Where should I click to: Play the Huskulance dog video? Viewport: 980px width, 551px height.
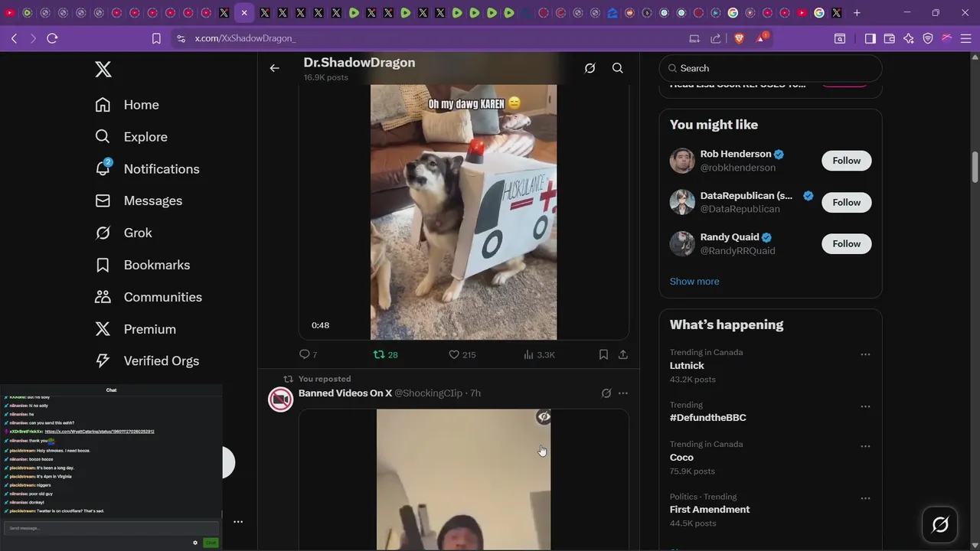pyautogui.click(x=463, y=212)
